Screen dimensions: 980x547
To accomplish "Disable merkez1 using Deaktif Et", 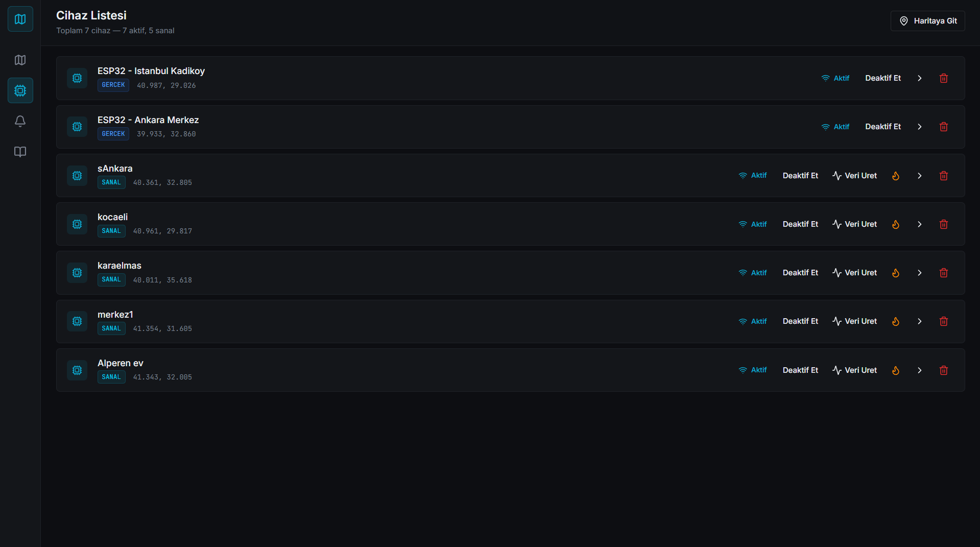I will [x=800, y=321].
